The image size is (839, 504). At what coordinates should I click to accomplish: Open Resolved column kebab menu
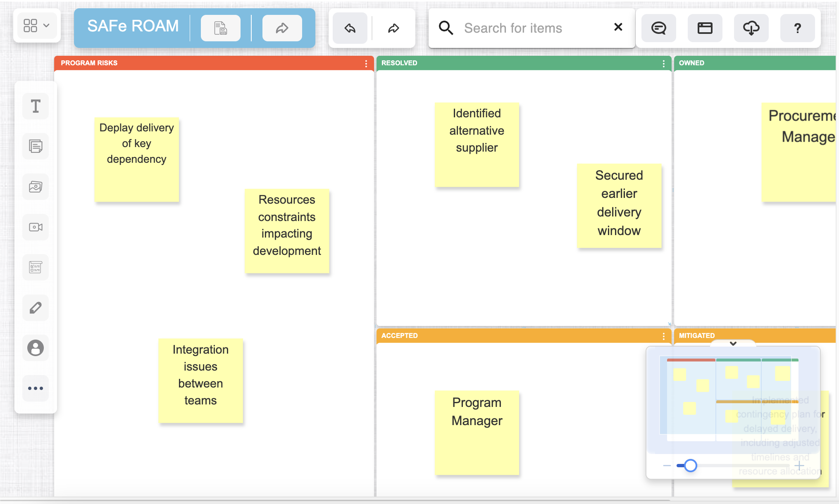click(x=664, y=64)
